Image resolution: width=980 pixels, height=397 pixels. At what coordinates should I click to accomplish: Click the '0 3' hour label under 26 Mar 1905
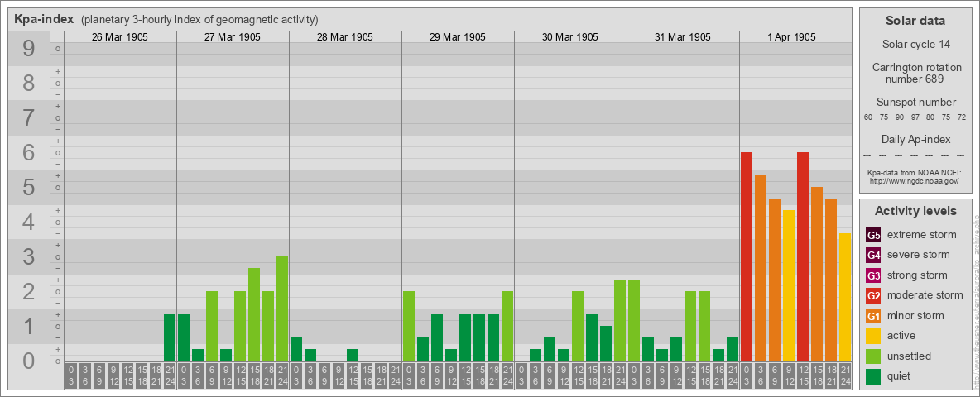71,376
